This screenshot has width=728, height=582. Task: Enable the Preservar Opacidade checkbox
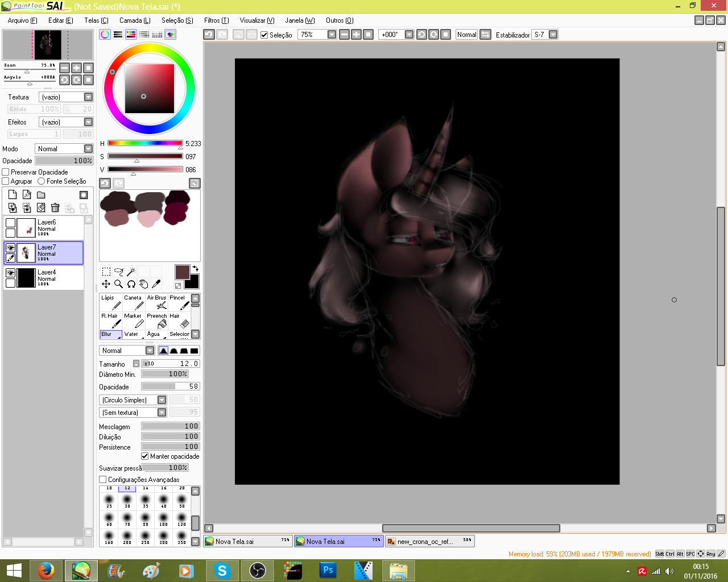[6, 172]
